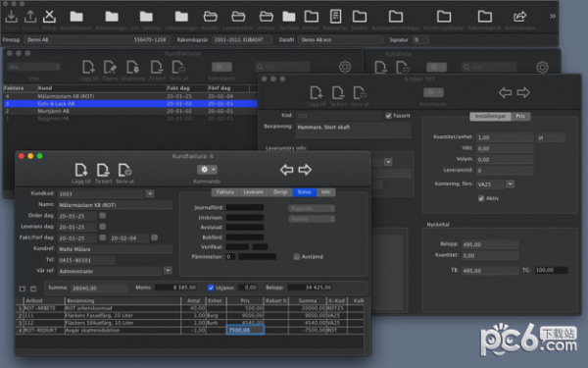Go to next article in Artikel: 101 window
Image resolution: width=588 pixels, height=368 pixels.
tap(523, 92)
